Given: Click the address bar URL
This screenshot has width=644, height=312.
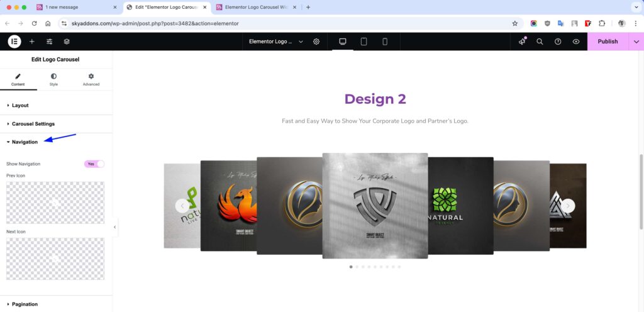Looking at the screenshot, I should 155,23.
